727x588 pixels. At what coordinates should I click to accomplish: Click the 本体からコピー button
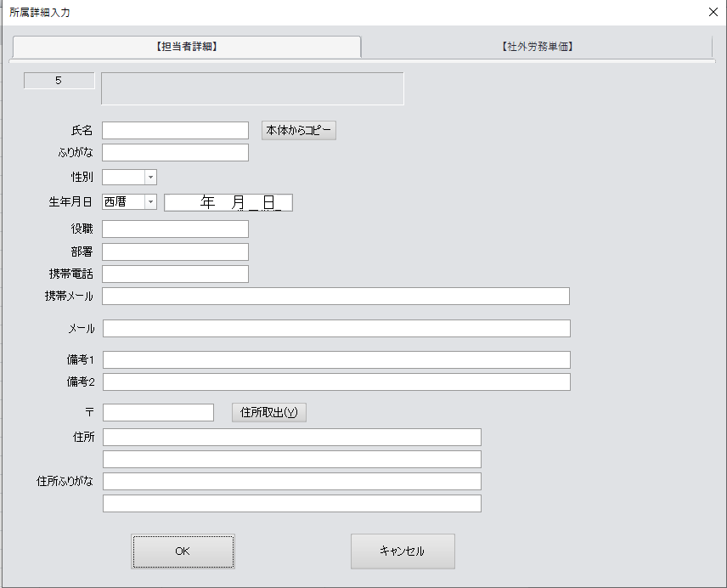pyautogui.click(x=299, y=130)
